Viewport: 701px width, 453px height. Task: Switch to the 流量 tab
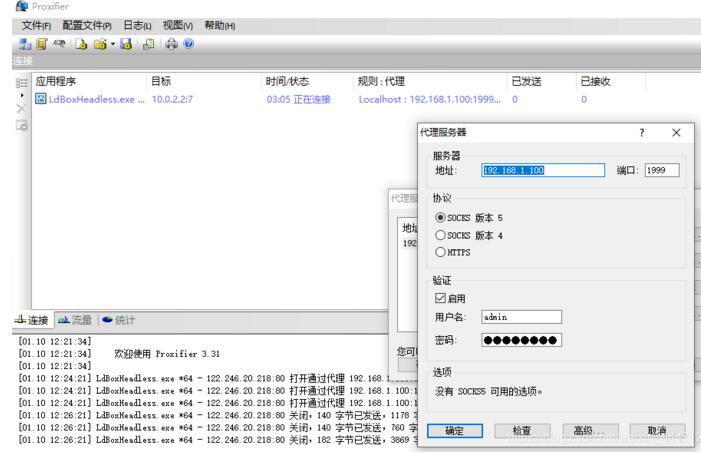[x=76, y=320]
